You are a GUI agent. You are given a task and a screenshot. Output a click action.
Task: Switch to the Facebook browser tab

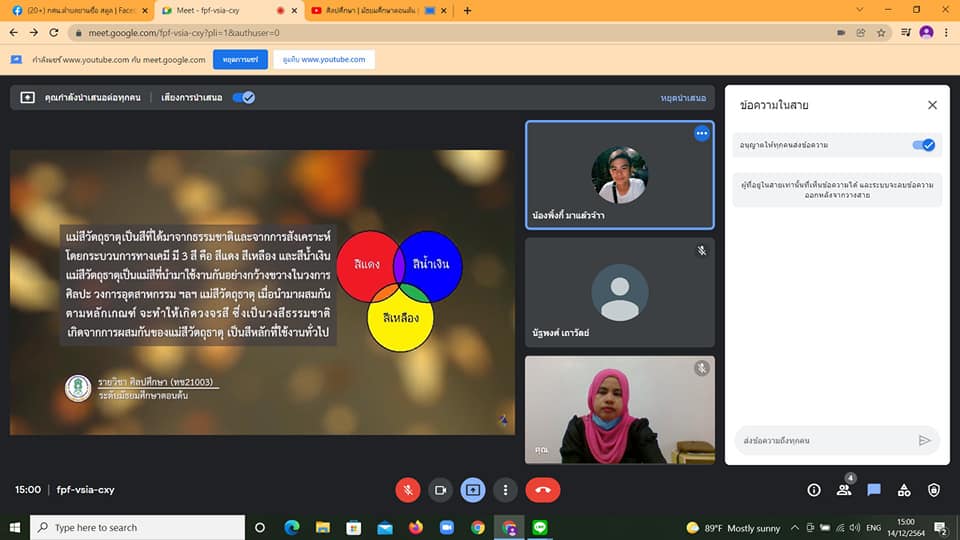pos(75,10)
